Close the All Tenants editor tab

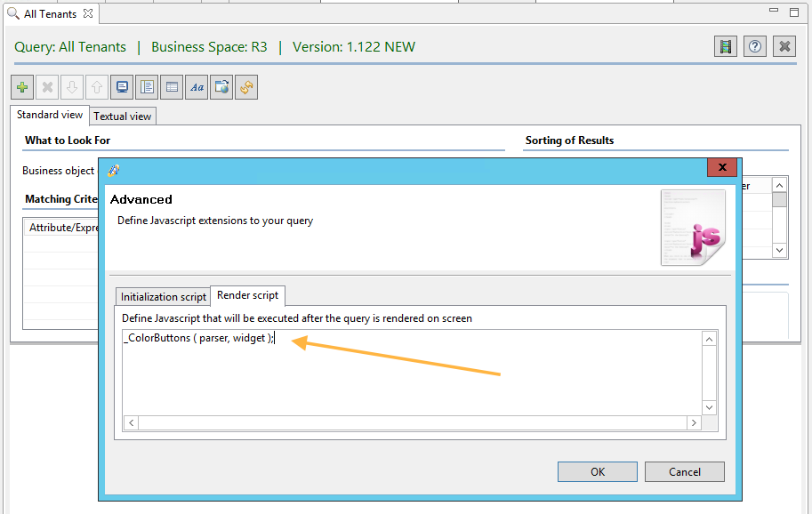tap(89, 13)
